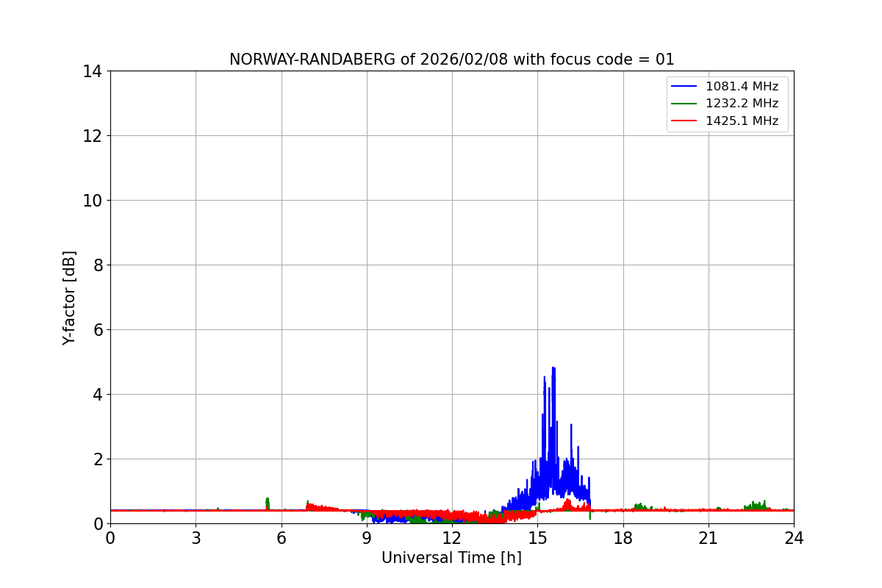Click the Y-factor [dB] axis label
882x588 pixels.
[x=69, y=298]
